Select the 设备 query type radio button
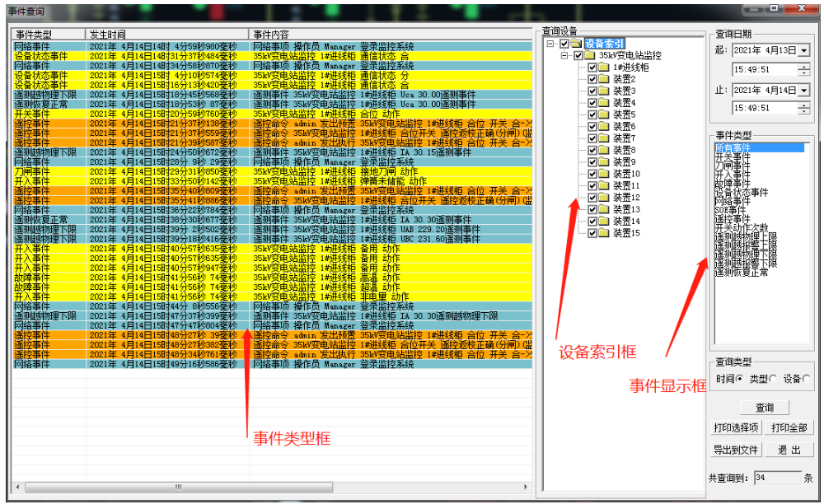The width and height of the screenshot is (824, 504). click(x=805, y=379)
